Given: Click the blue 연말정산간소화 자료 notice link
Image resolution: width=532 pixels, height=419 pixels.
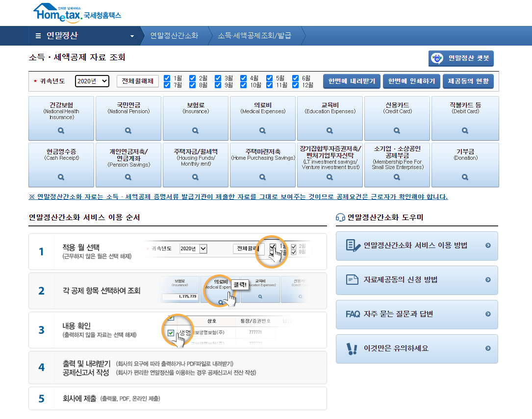Looking at the screenshot, I should (x=238, y=197).
